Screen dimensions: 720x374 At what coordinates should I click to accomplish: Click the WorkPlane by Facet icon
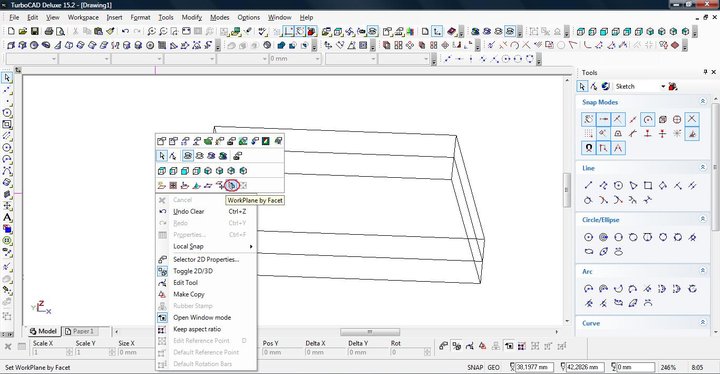[x=232, y=185]
